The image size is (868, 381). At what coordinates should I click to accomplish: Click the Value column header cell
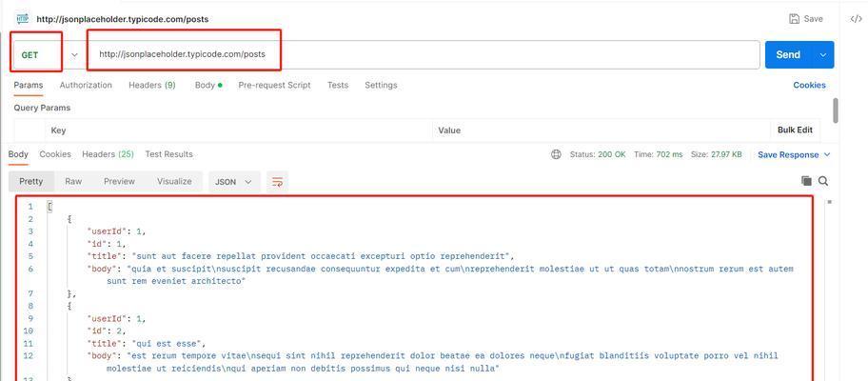[602, 130]
